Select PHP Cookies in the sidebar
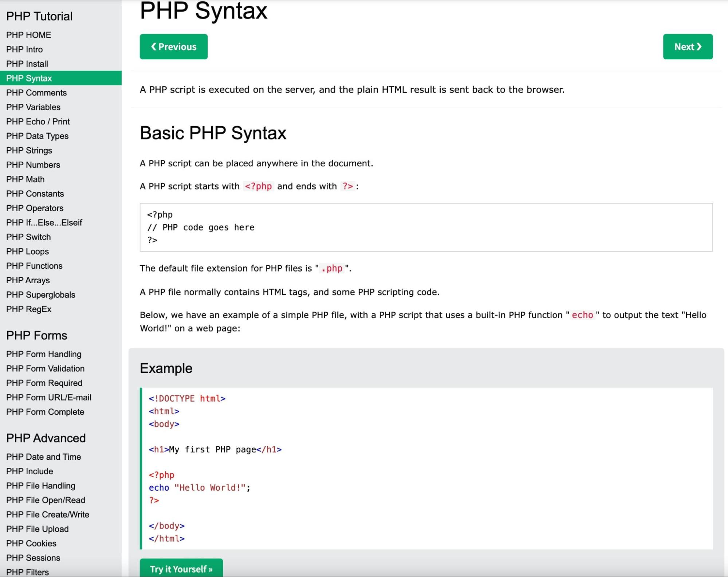 click(31, 544)
